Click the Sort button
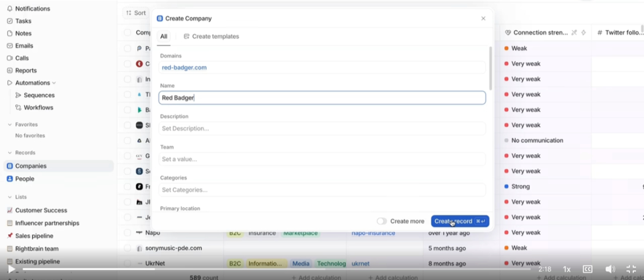This screenshot has height=280, width=644. tap(135, 13)
